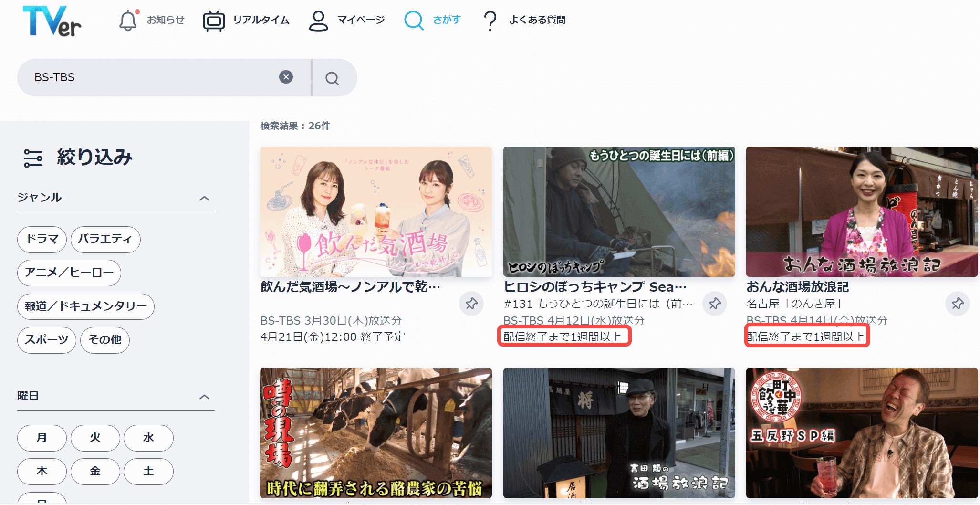Clear the BS-TBS search text
Viewport: 980px width, 505px height.
(x=286, y=77)
